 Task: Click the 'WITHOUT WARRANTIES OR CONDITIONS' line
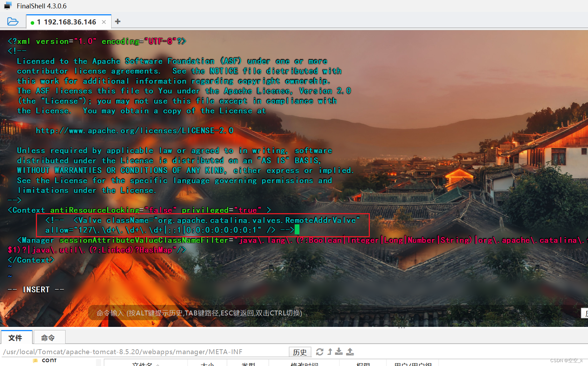pyautogui.click(x=185, y=170)
